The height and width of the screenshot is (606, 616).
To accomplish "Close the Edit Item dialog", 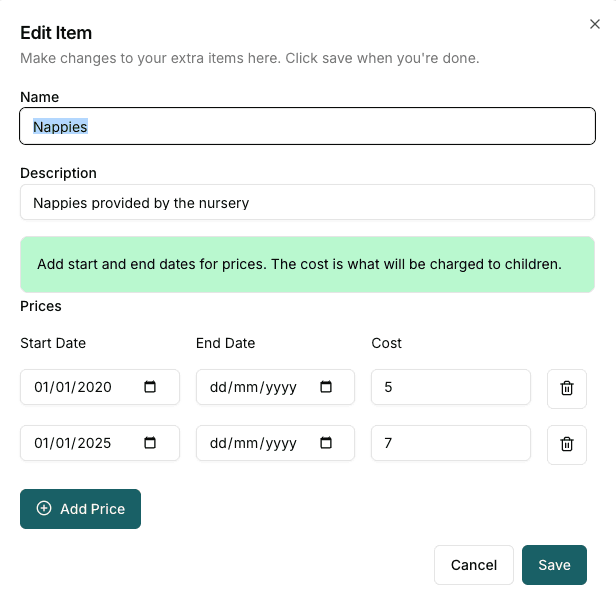I will pos(595,23).
